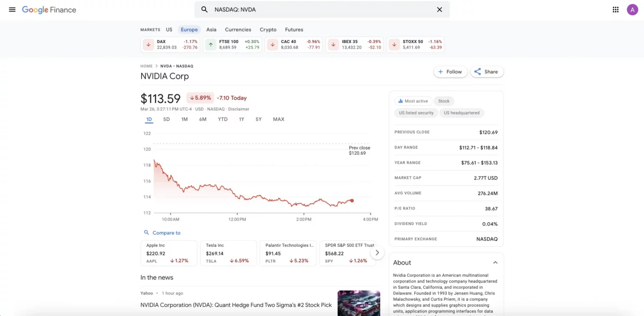Follow NVIDIA Corp stock

(x=450, y=72)
